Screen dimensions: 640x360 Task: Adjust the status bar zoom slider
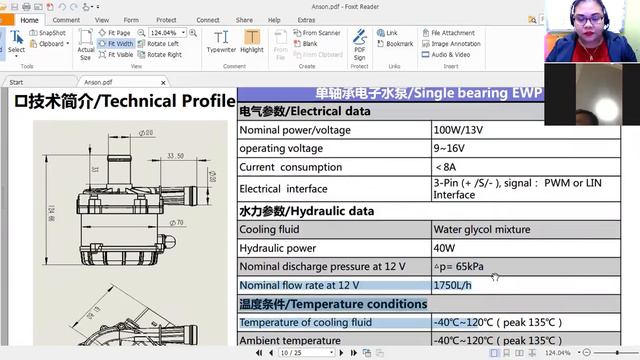617,352
